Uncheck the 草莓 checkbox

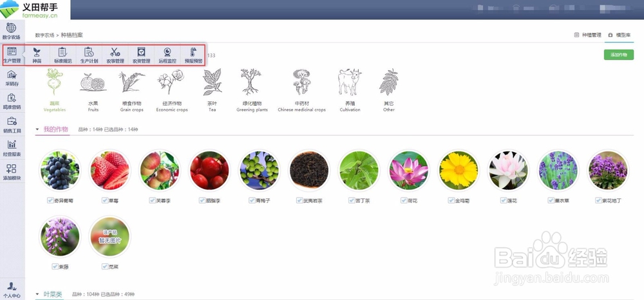click(x=105, y=200)
